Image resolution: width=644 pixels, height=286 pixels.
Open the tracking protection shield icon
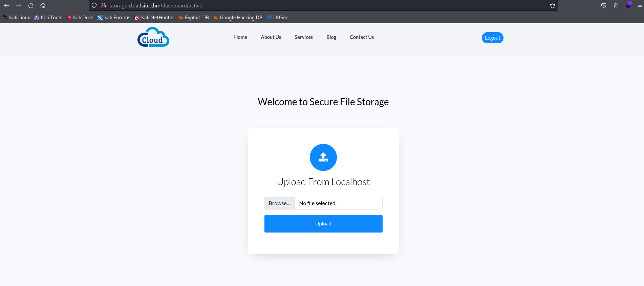click(94, 6)
